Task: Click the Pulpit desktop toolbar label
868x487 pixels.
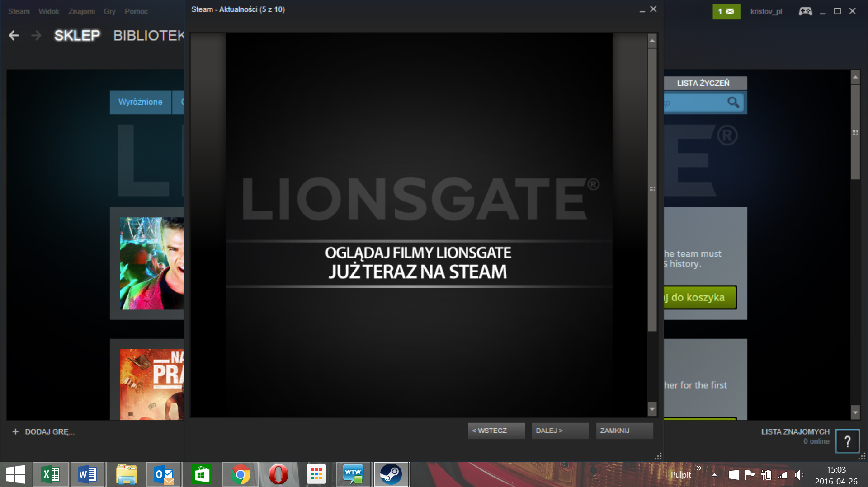Action: click(x=681, y=475)
